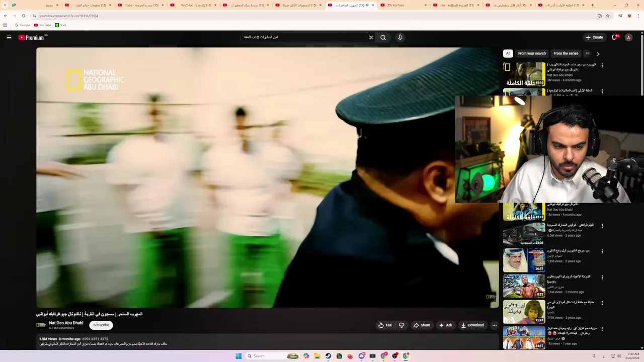Open Discord from taskbar
This screenshot has height=362, width=644.
[x=361, y=356]
